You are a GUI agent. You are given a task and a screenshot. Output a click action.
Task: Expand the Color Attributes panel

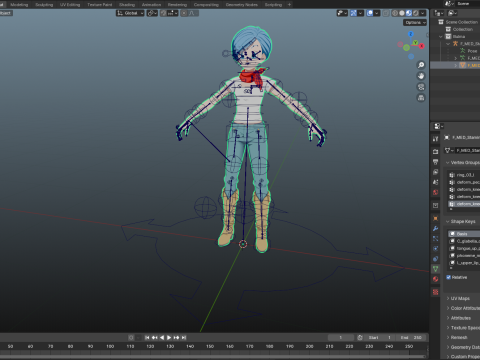[x=448, y=308]
